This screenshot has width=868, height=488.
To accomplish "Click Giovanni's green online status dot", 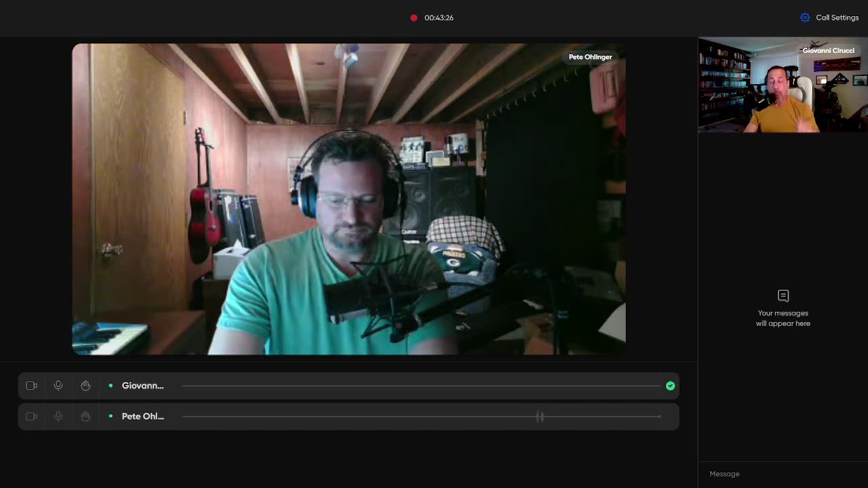I will coord(111,386).
